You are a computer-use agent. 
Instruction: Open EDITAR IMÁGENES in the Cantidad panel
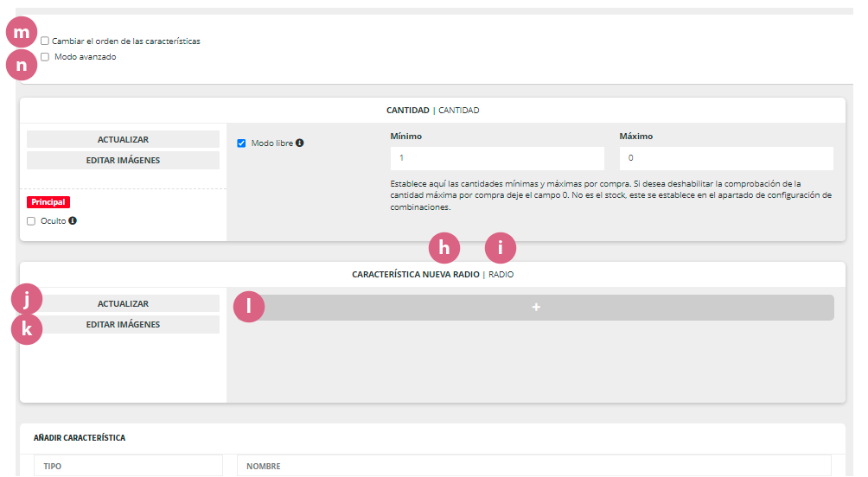[123, 160]
